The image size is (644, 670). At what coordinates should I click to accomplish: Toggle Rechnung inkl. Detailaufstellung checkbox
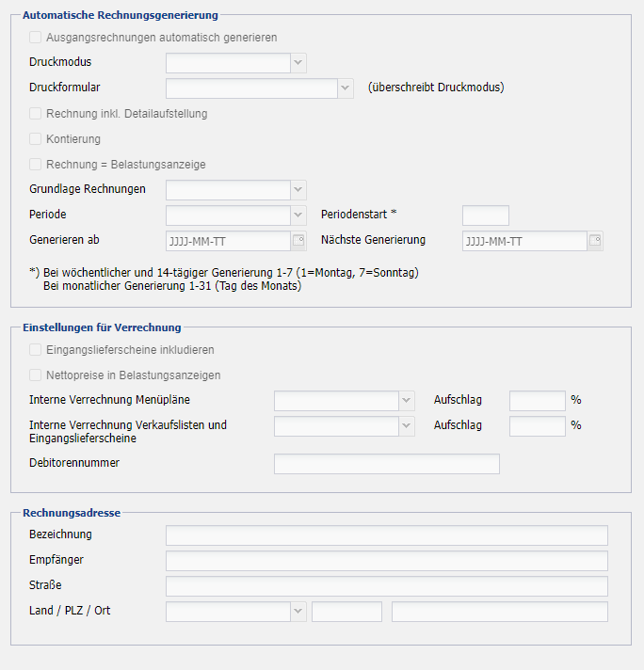(36, 114)
